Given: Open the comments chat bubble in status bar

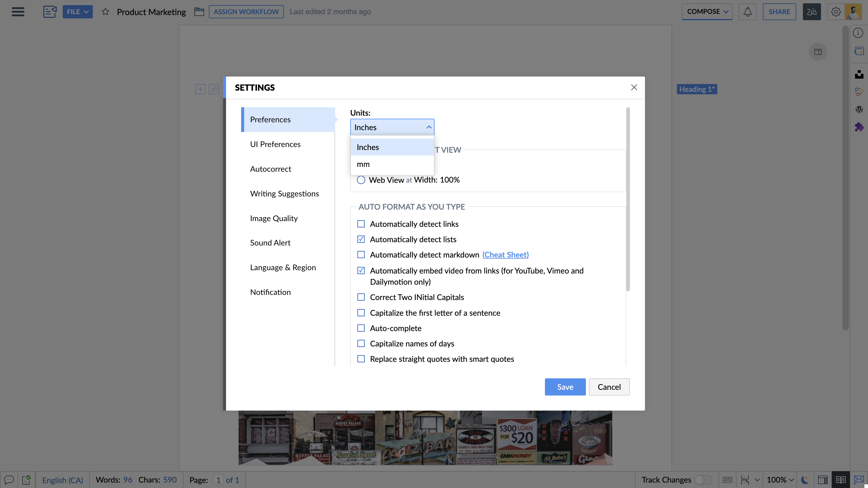Looking at the screenshot, I should pos(9,480).
